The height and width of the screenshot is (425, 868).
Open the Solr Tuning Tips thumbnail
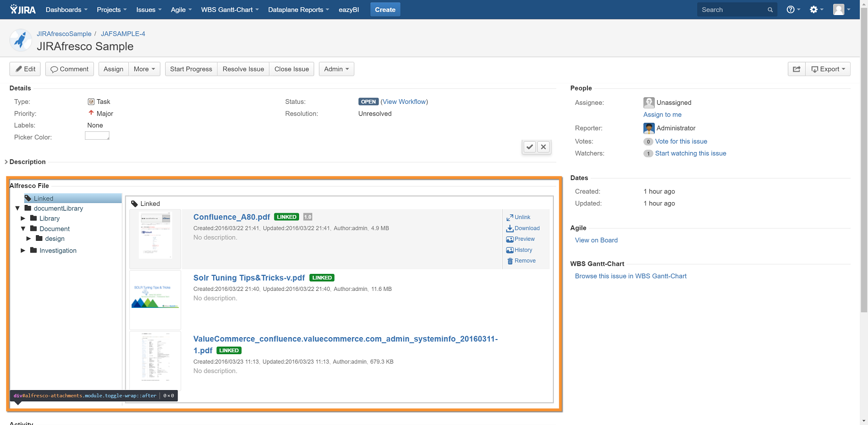(155, 299)
